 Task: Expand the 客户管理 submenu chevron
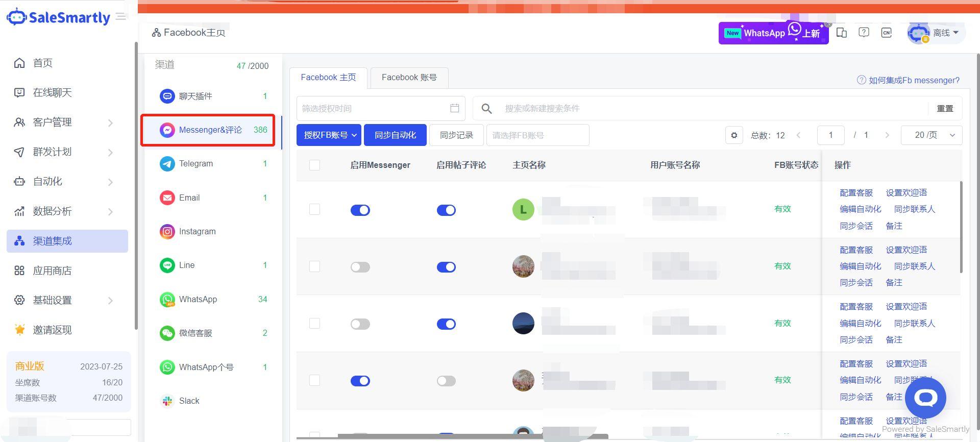[110, 122]
